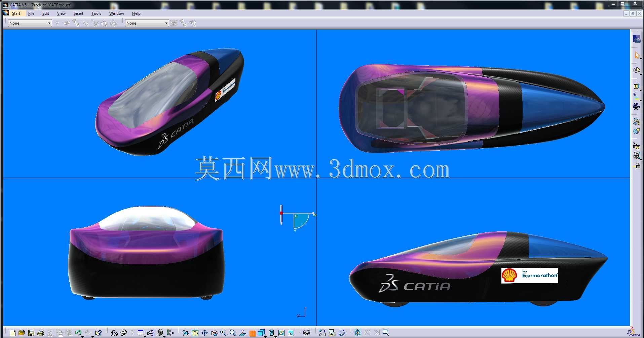Click the Shell Eco-marathon logo on side view
Screen dimensions: 644x338
coord(530,275)
